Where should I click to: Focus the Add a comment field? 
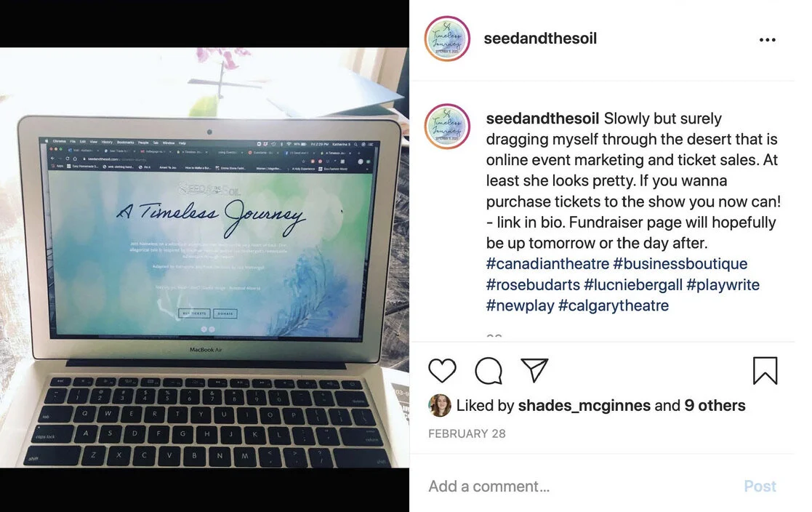pyautogui.click(x=580, y=486)
